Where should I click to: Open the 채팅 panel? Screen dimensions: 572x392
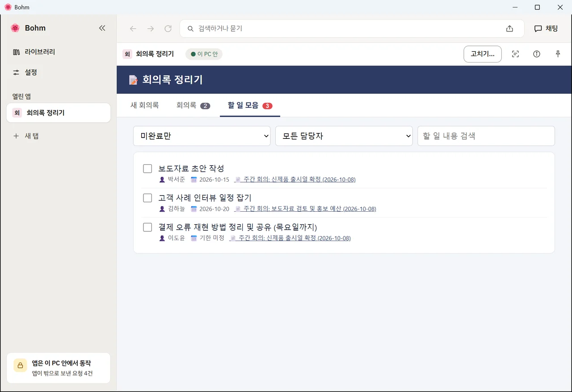pyautogui.click(x=546, y=29)
